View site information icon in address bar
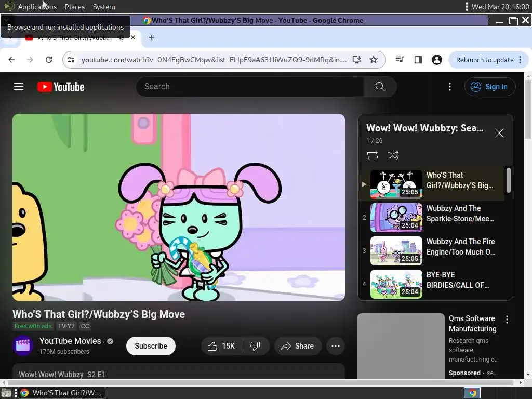 tap(71, 60)
